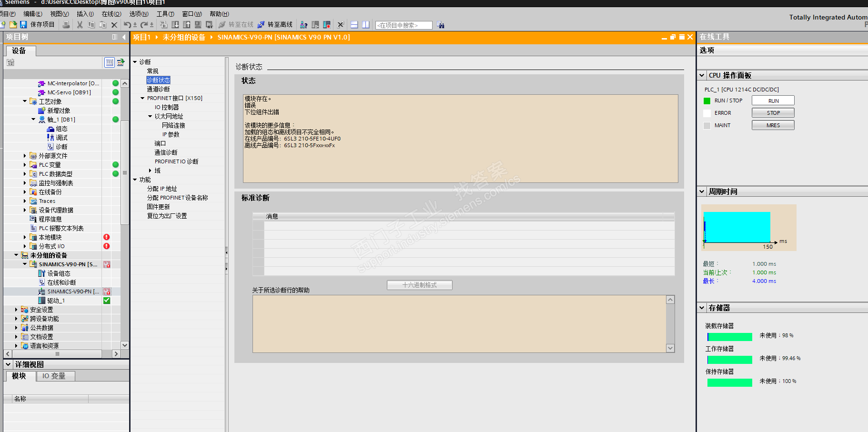Open 在线和诊断 in the project tree
Screen dimensions: 868x432
[x=61, y=282]
